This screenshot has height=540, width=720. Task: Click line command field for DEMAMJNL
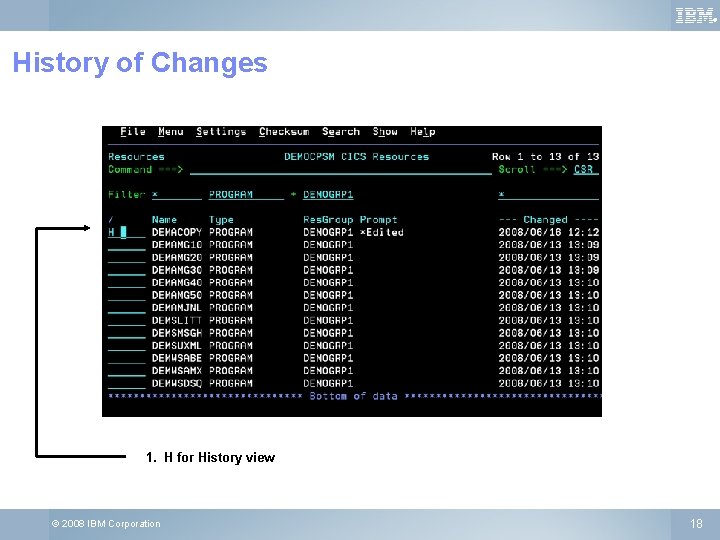tap(126, 308)
